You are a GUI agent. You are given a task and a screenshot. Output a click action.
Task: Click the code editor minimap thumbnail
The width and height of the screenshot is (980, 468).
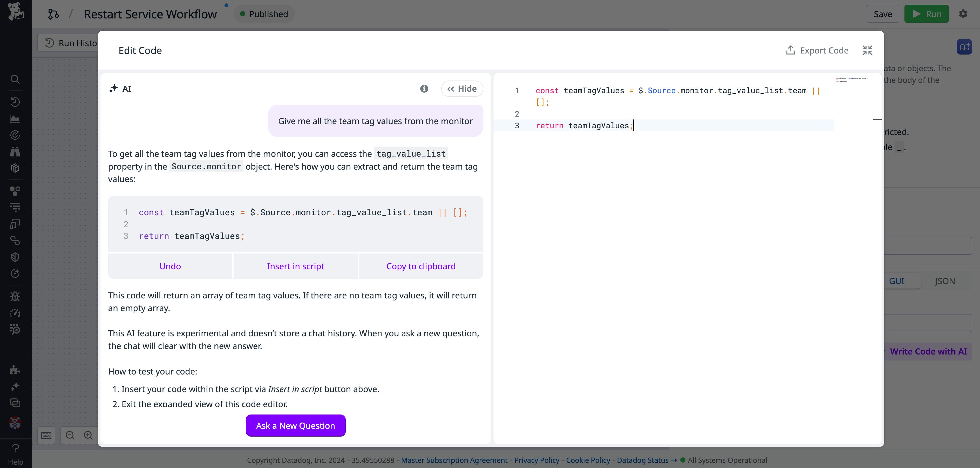[x=851, y=79]
